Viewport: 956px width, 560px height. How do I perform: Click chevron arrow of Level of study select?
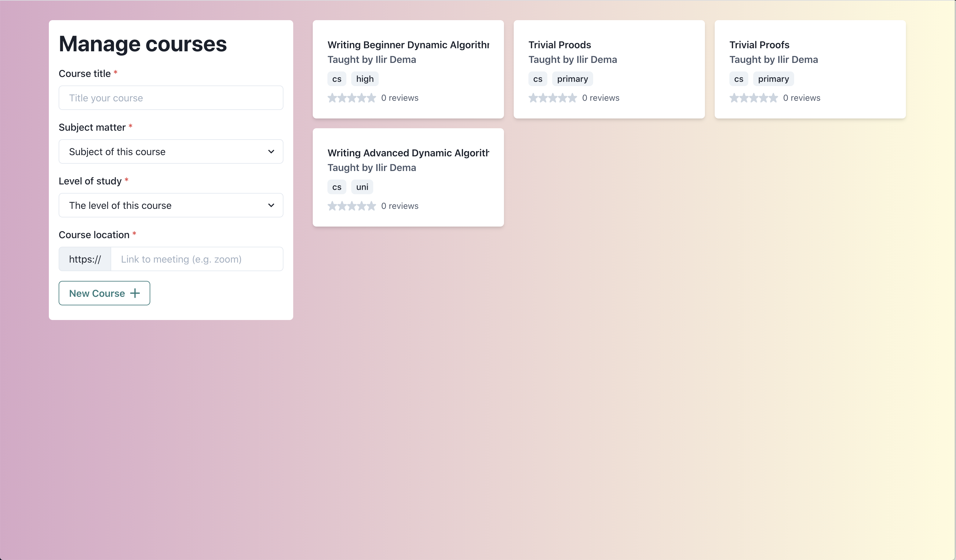coord(271,205)
